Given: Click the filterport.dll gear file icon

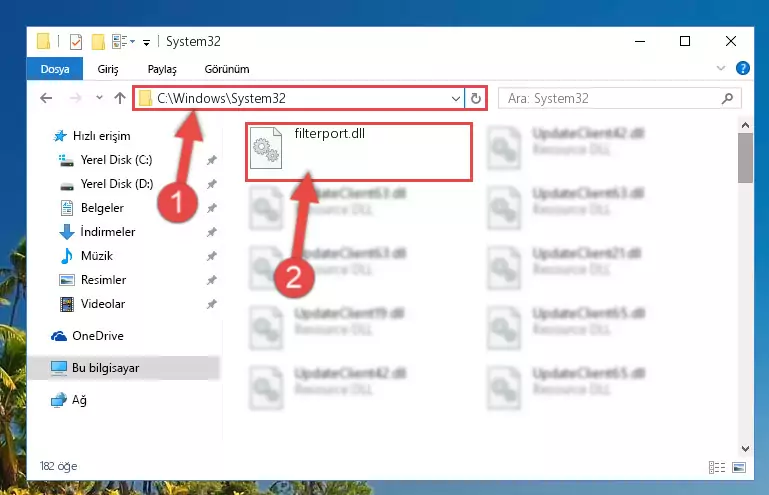Looking at the screenshot, I should click(266, 148).
